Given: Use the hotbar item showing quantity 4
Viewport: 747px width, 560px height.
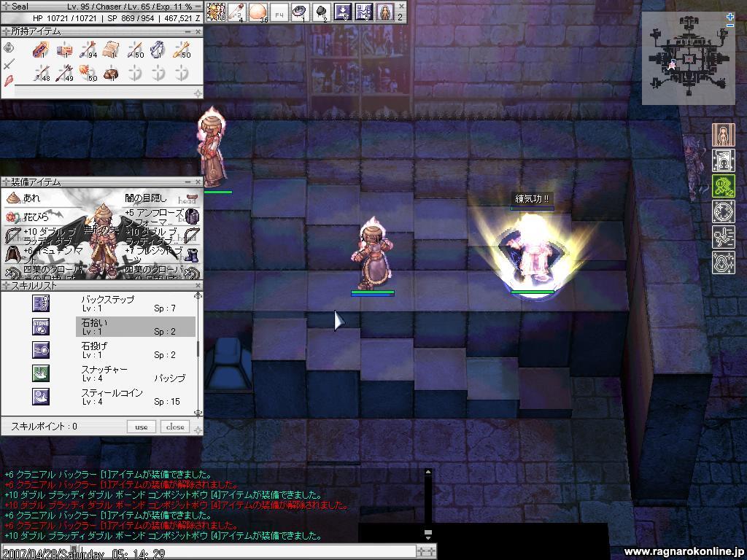Looking at the screenshot, I should [x=237, y=12].
